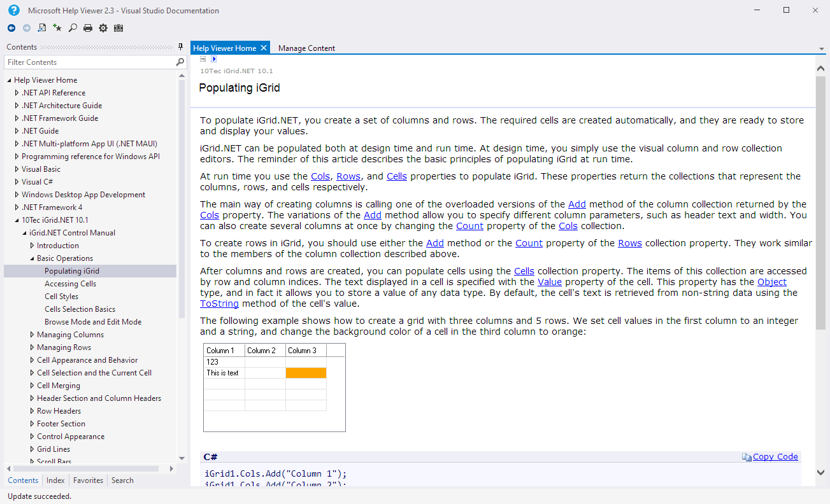Viewport: 830px width, 504px height.
Task: Collapse the 10Tec iGrid.NET 10.1 node
Action: point(17,220)
